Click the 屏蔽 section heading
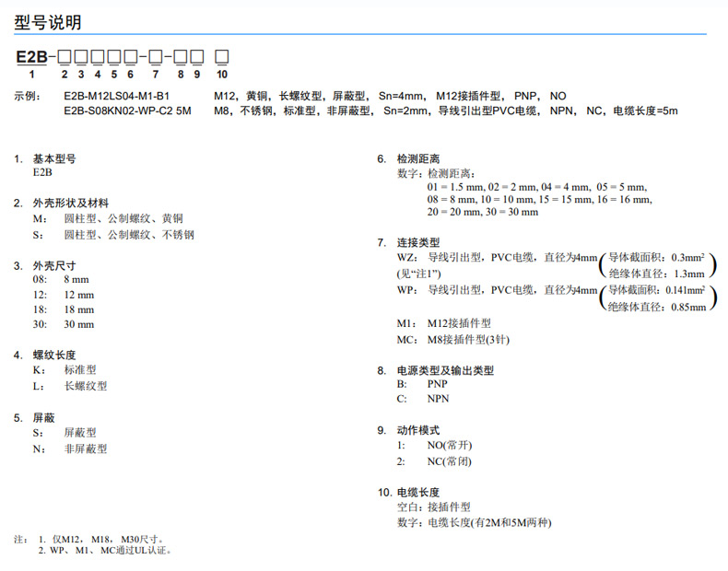The height and width of the screenshot is (571, 728). 44,417
